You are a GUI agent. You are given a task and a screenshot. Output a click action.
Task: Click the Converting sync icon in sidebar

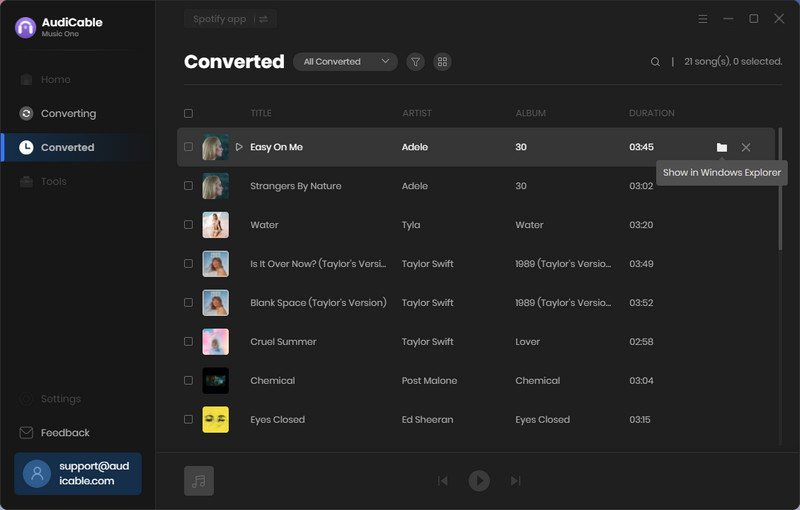(26, 113)
